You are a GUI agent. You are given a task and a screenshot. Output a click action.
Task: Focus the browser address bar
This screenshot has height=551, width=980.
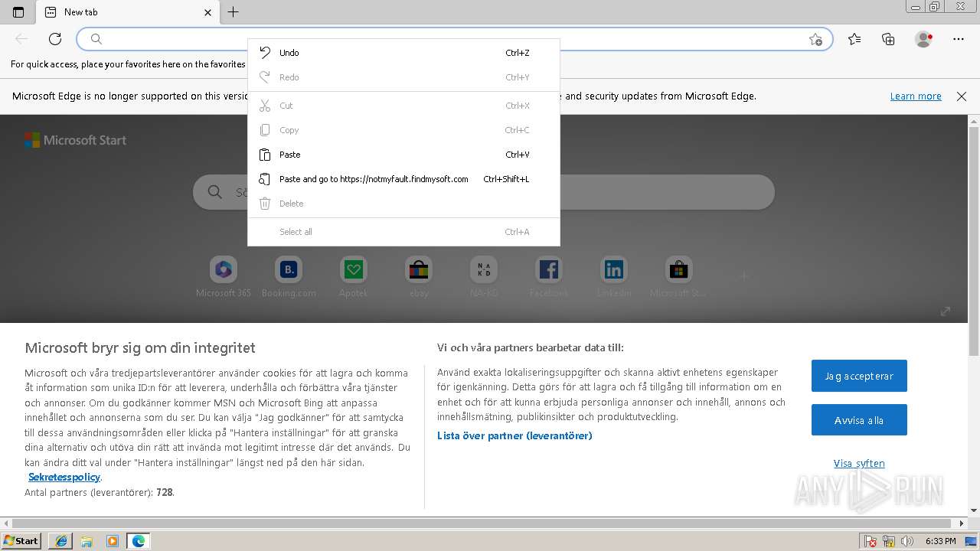click(x=454, y=39)
